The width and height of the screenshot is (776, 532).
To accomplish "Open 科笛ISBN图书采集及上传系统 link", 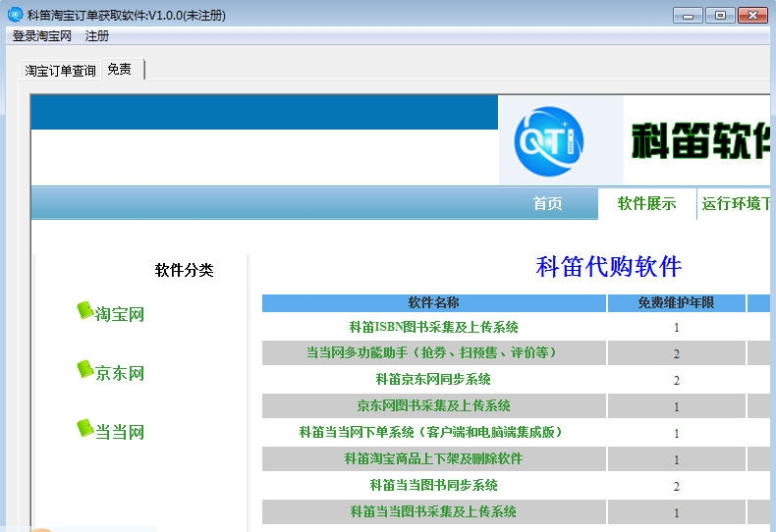I will [x=433, y=327].
